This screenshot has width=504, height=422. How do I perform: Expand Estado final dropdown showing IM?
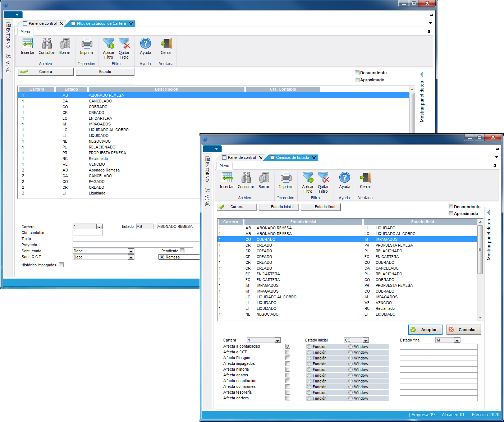coord(457,340)
